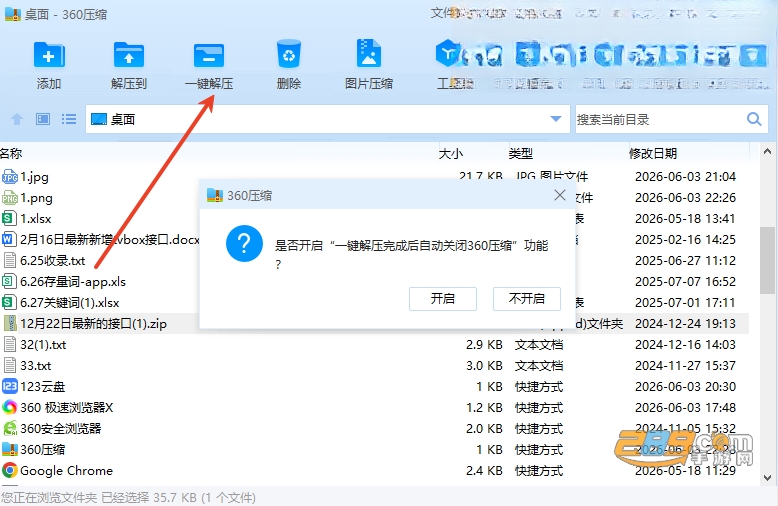Click the 33.txt file name
Image resolution: width=778 pixels, height=506 pixels.
pyautogui.click(x=36, y=366)
